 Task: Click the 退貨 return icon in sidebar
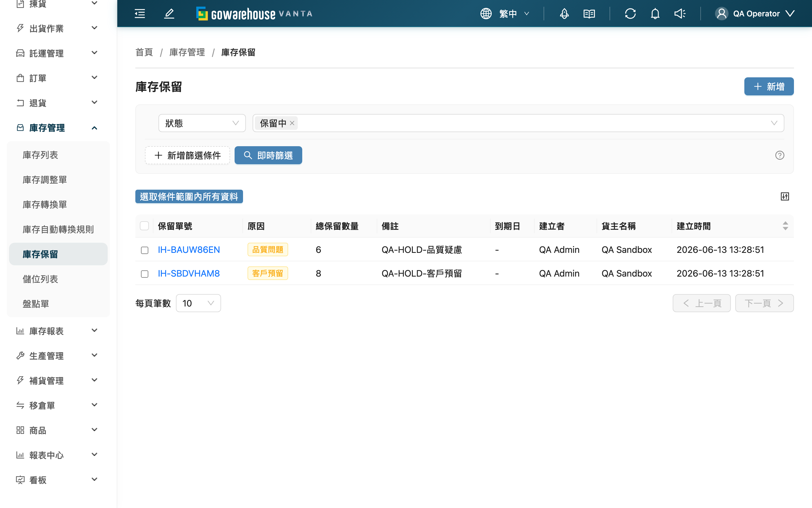click(x=20, y=103)
